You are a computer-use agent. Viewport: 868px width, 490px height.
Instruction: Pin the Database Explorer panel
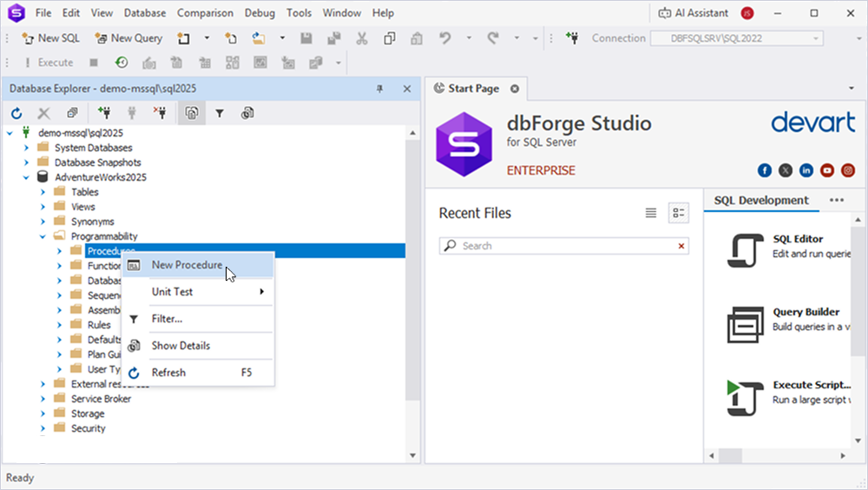click(x=380, y=89)
